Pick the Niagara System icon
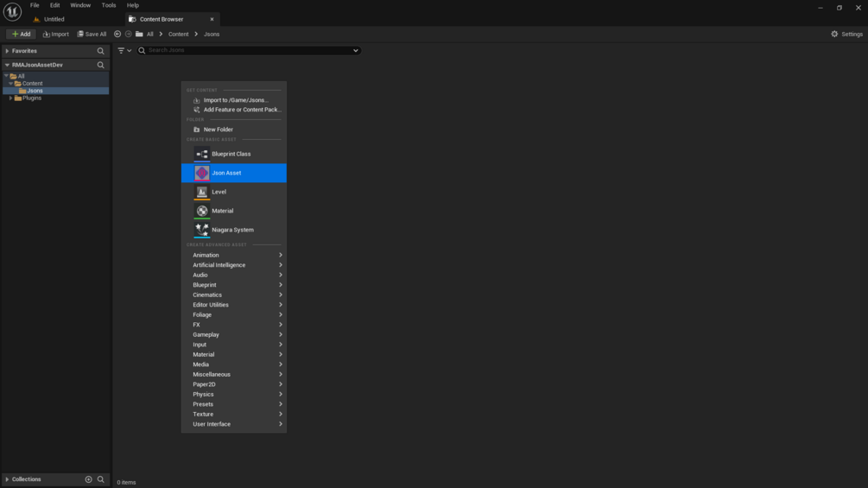This screenshot has width=868, height=488. pyautogui.click(x=201, y=230)
